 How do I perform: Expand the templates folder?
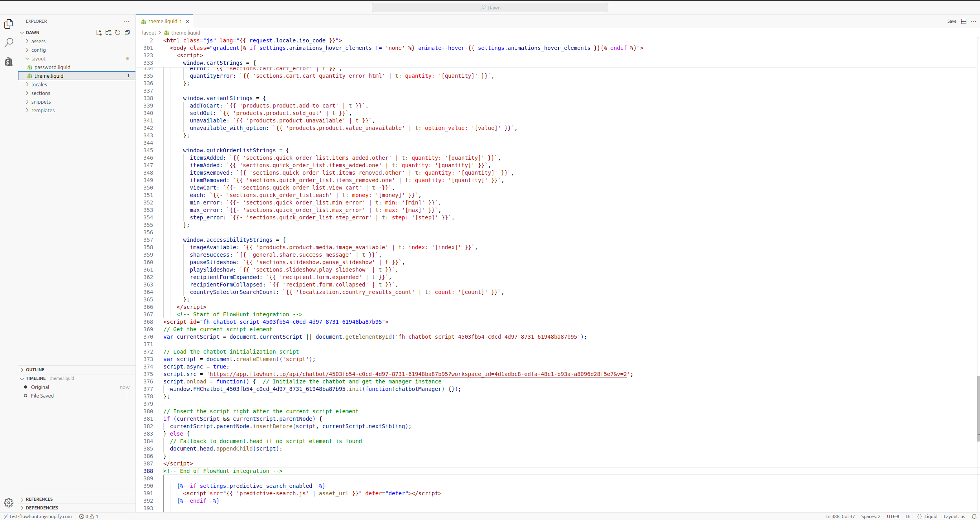(42, 110)
